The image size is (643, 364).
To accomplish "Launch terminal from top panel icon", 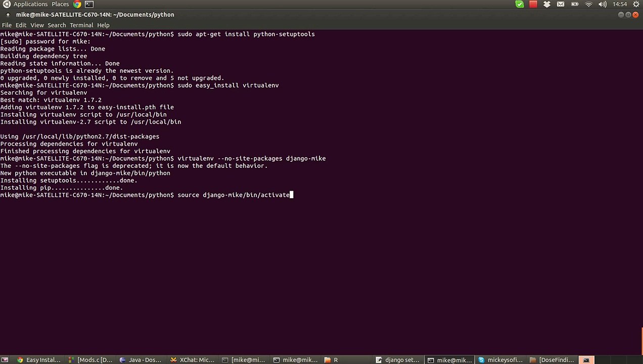I will point(88,4).
